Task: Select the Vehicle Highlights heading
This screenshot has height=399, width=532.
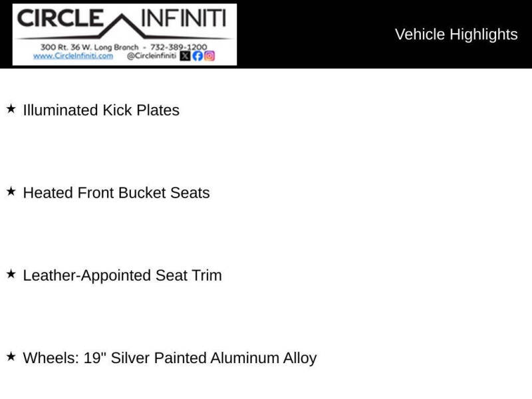Action: 456,35
